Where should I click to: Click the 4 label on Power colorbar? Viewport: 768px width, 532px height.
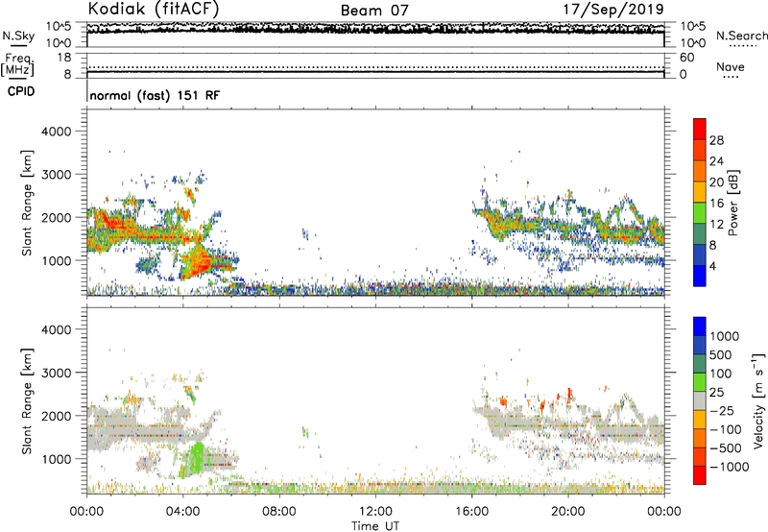(713, 267)
